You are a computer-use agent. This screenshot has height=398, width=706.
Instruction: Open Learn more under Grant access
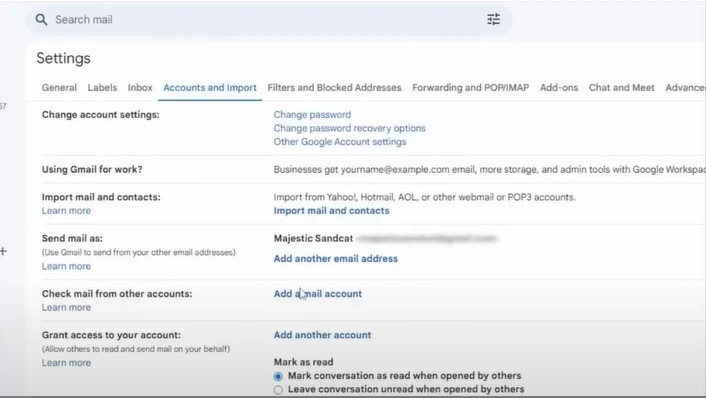[x=66, y=363]
